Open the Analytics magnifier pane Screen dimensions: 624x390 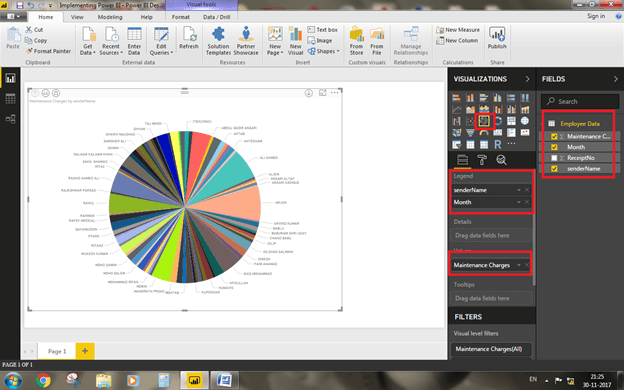tap(501, 160)
